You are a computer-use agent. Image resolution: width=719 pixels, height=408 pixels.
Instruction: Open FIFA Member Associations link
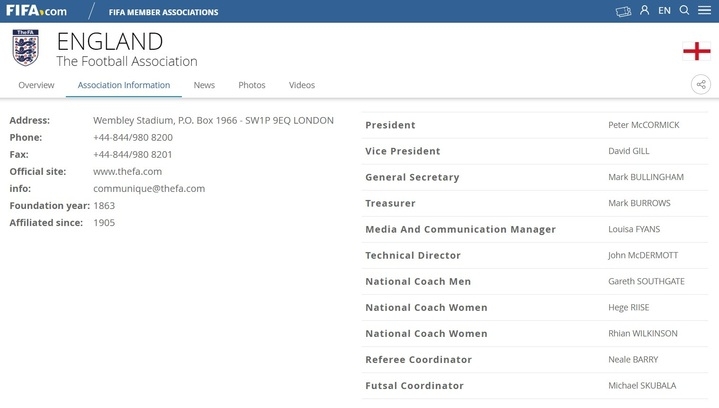click(x=163, y=12)
